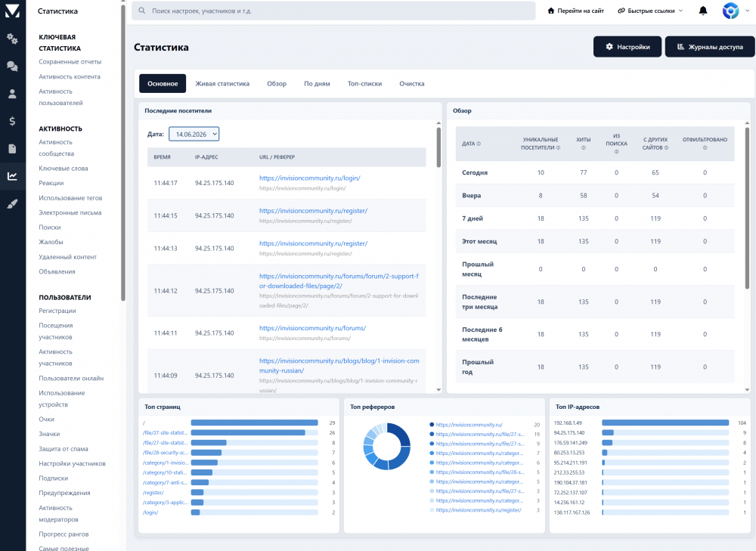Open the date dropdown showing 14.06.2026
756x551 pixels.
pyautogui.click(x=194, y=134)
